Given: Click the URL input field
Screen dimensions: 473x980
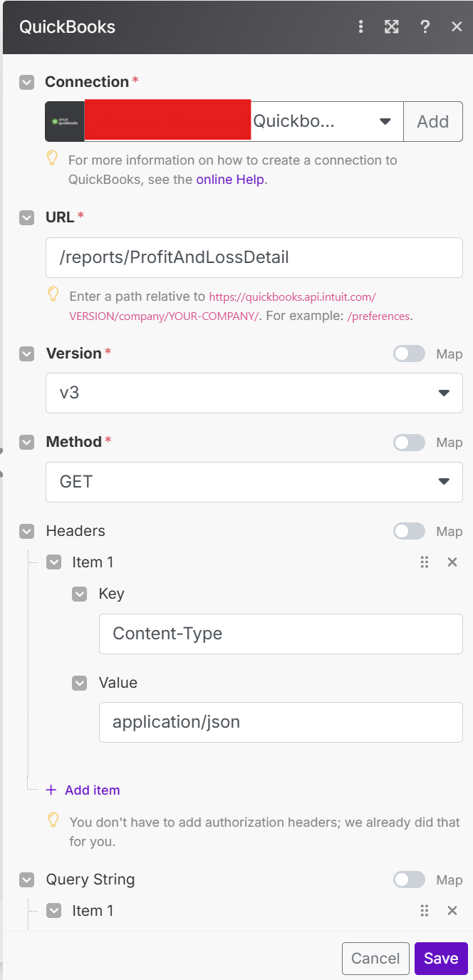Looking at the screenshot, I should 254,257.
